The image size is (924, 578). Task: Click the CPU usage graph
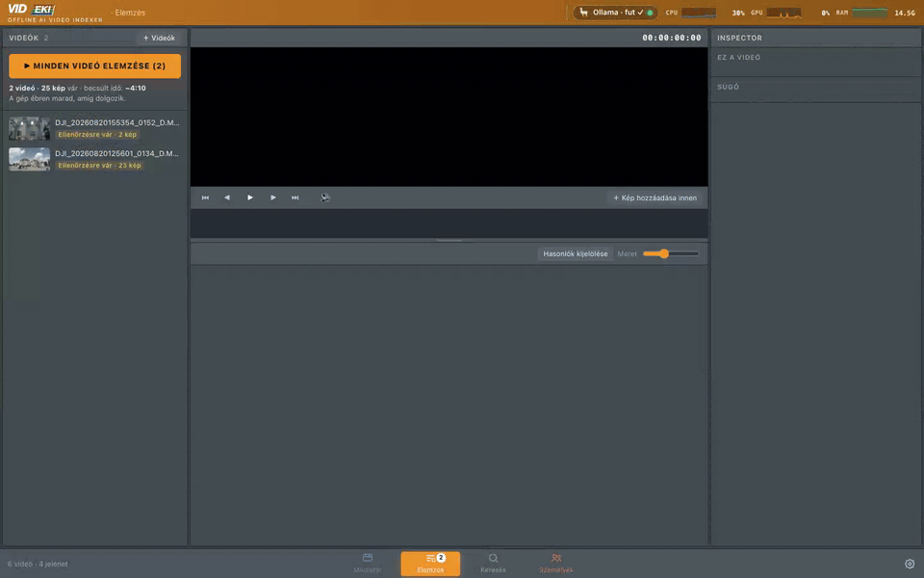pos(699,13)
